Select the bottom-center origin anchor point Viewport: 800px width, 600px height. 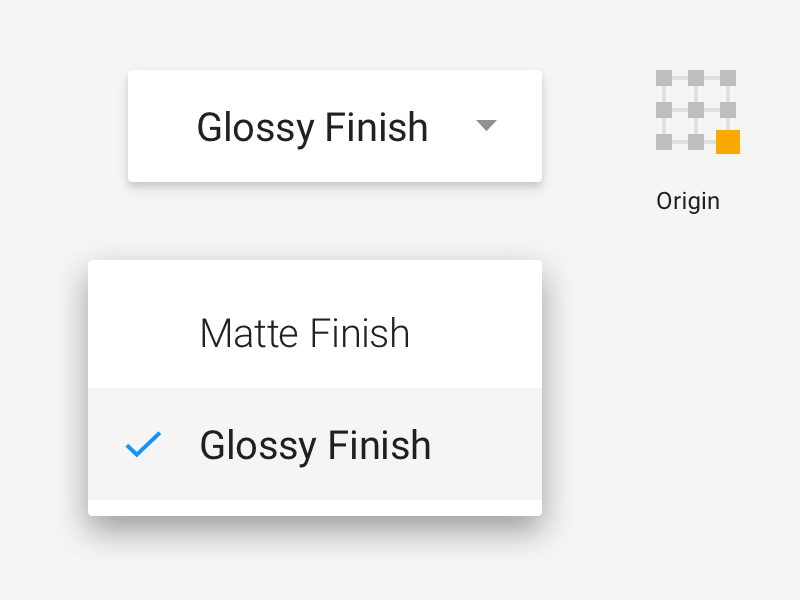coord(694,142)
